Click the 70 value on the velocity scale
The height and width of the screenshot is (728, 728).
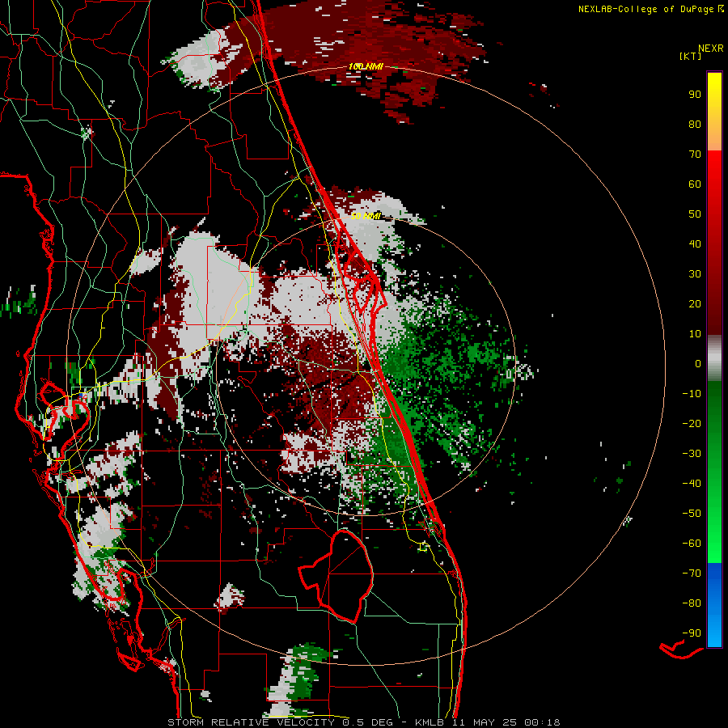pos(695,154)
